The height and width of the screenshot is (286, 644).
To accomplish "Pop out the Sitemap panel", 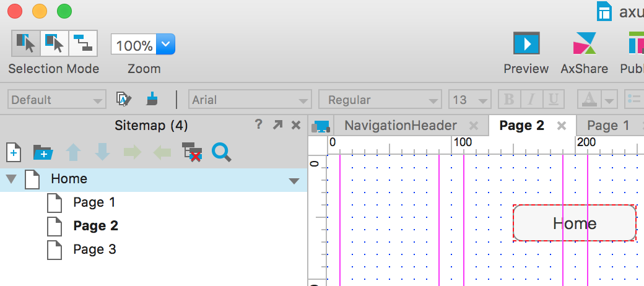I will pyautogui.click(x=277, y=125).
